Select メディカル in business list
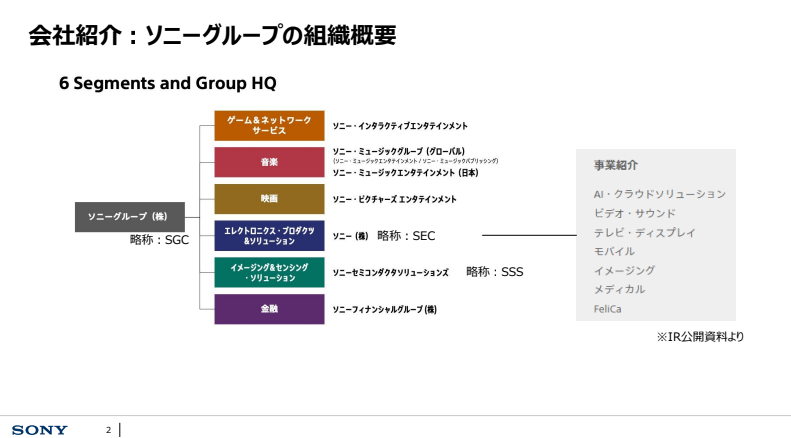Screen dimensions: 791x438 pos(619,289)
